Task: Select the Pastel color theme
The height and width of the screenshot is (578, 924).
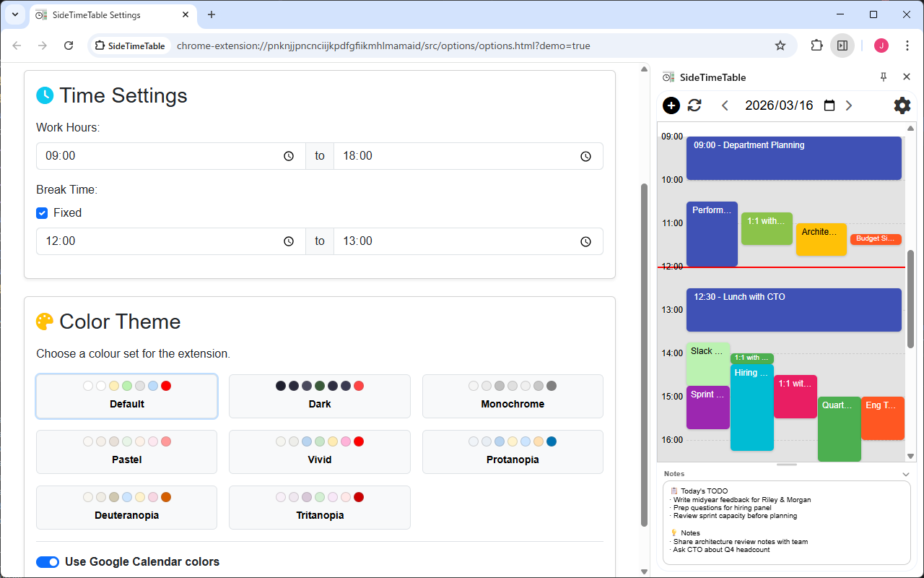Action: pos(127,452)
